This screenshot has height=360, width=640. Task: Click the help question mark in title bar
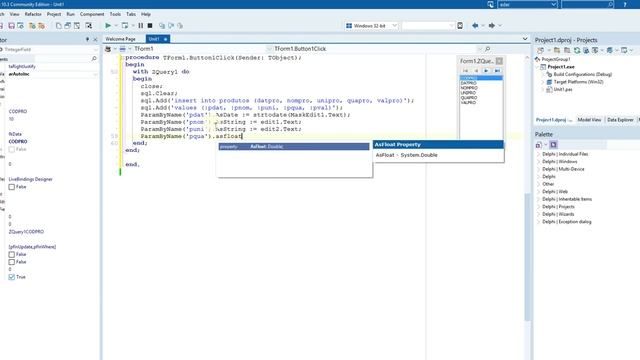625,4
